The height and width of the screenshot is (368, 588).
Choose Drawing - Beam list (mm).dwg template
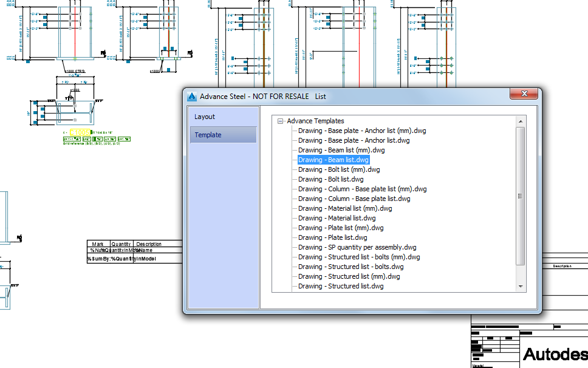pos(341,150)
